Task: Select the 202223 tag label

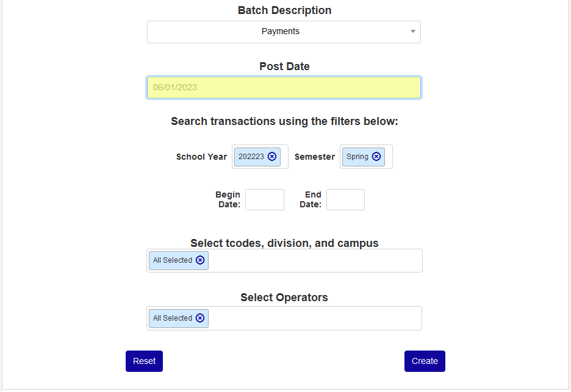Action: (x=251, y=157)
